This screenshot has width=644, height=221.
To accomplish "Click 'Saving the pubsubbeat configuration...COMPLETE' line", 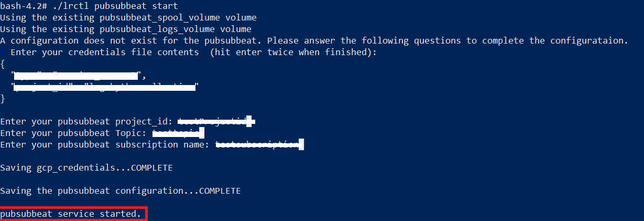I will coord(121,191).
